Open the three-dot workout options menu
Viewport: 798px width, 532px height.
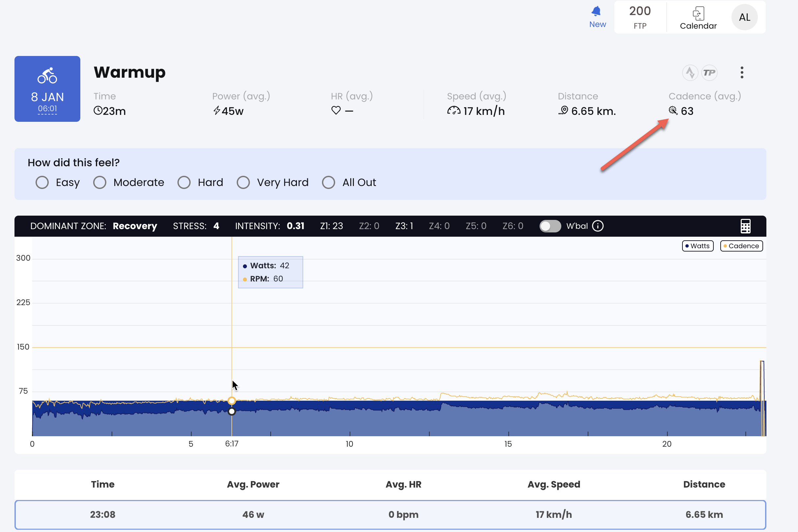pyautogui.click(x=742, y=73)
